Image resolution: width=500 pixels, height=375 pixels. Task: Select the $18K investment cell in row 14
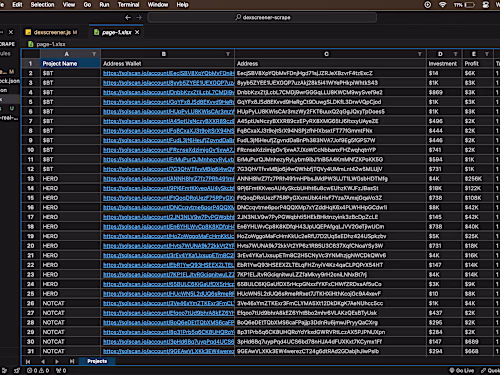[444, 188]
